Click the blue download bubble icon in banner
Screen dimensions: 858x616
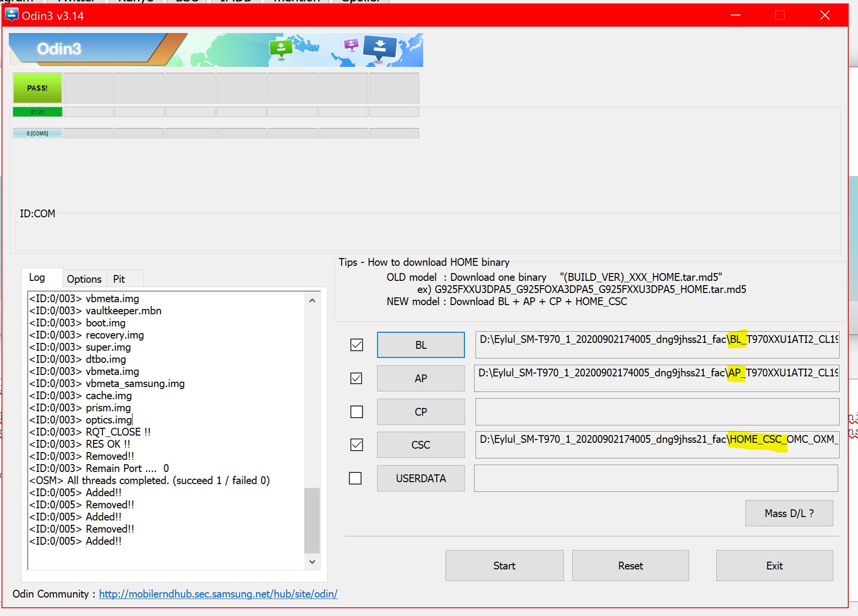380,49
